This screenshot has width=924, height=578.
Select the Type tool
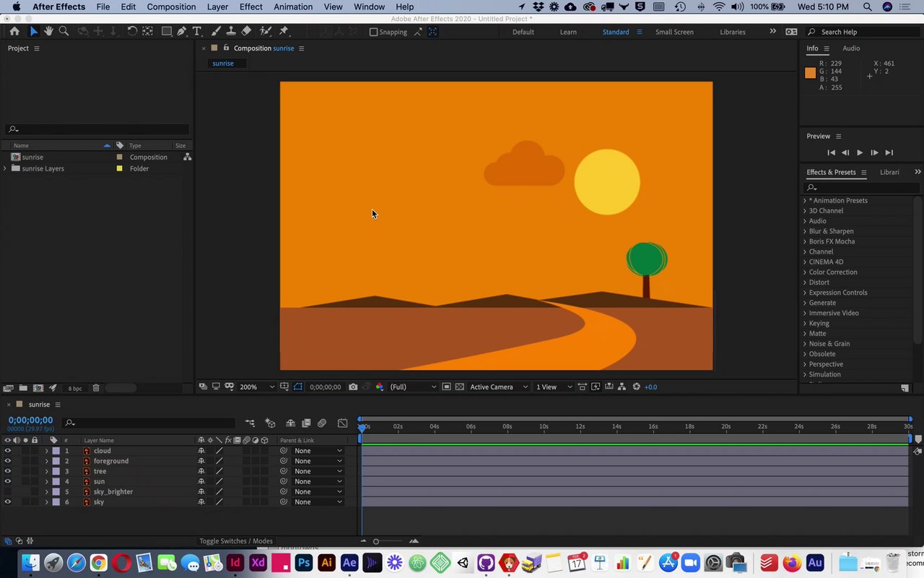[196, 32]
